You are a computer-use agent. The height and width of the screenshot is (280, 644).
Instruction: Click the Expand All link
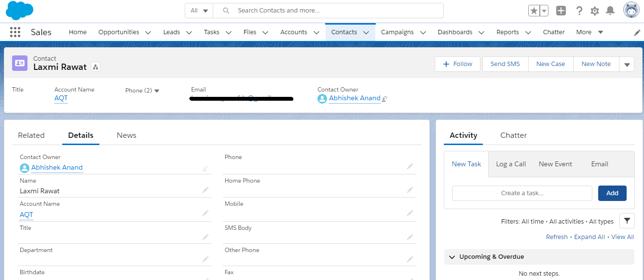tap(589, 237)
